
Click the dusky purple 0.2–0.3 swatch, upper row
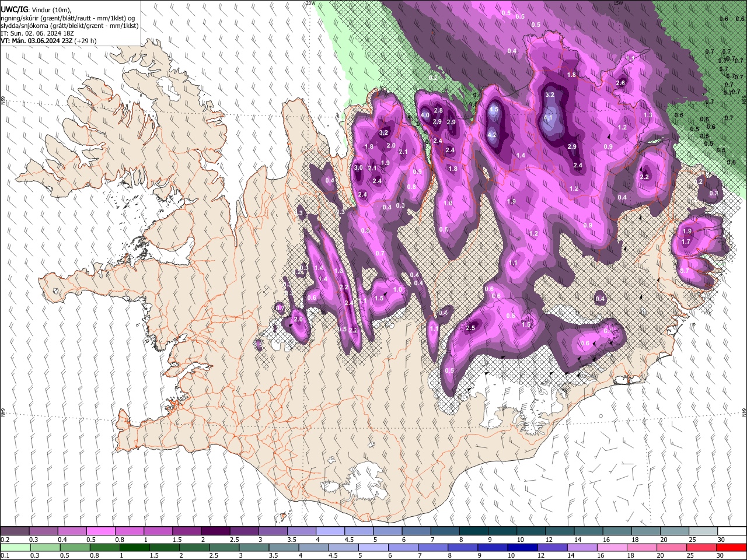pyautogui.click(x=15, y=531)
